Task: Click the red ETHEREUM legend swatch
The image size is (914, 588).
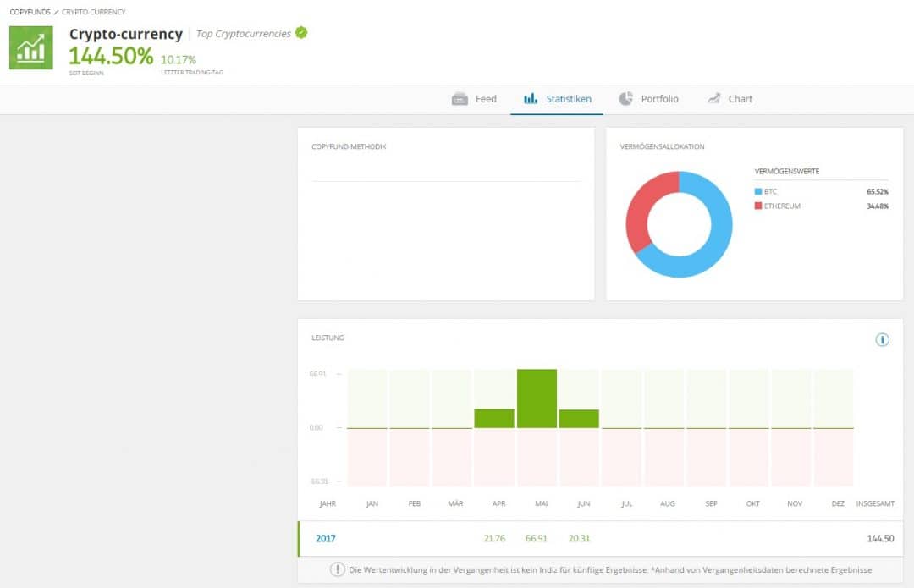Action: point(757,206)
